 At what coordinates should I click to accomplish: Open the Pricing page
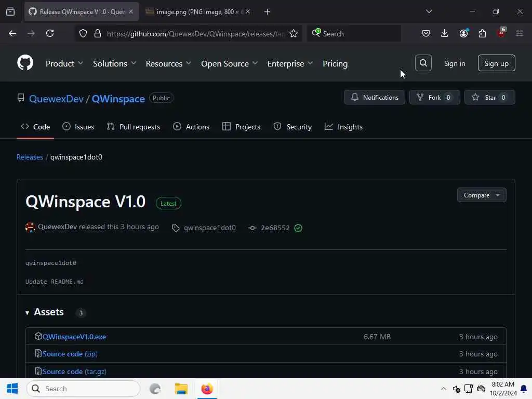tap(335, 63)
